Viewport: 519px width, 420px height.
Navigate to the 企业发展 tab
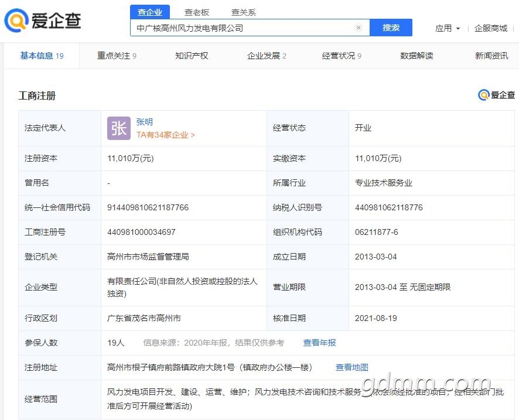pos(267,56)
